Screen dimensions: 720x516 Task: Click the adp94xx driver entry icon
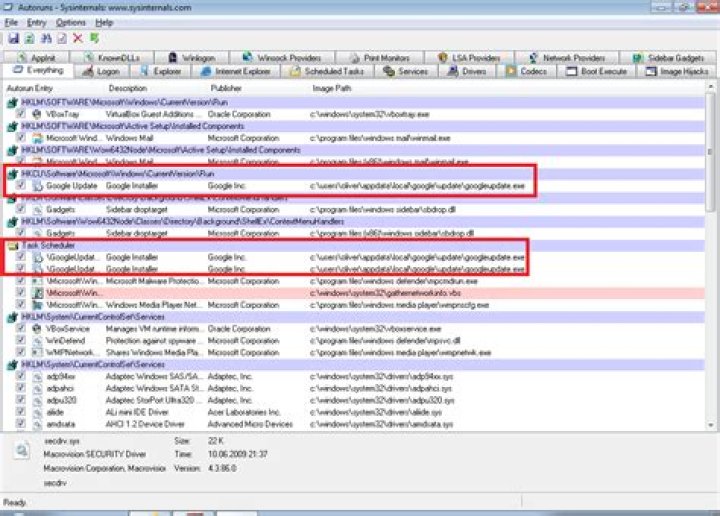click(37, 376)
